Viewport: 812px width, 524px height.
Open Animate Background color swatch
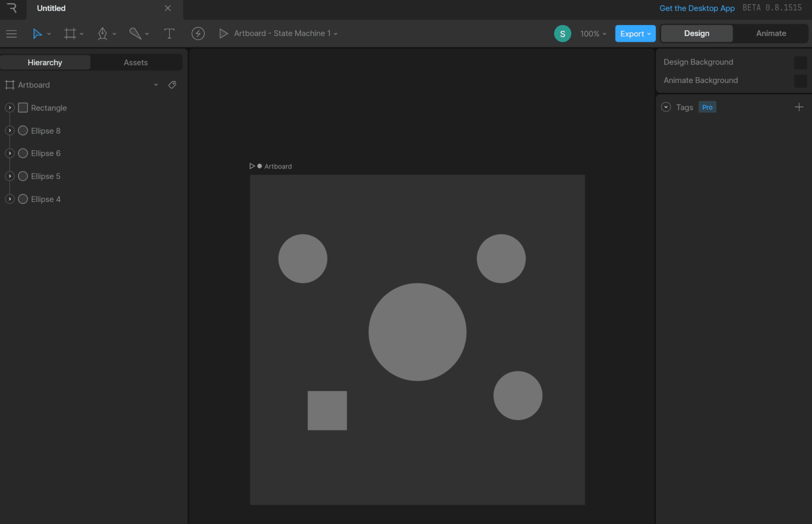[x=800, y=81]
